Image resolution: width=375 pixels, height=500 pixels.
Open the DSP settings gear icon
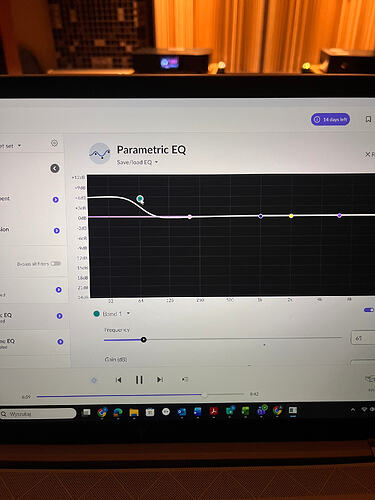tap(54, 143)
